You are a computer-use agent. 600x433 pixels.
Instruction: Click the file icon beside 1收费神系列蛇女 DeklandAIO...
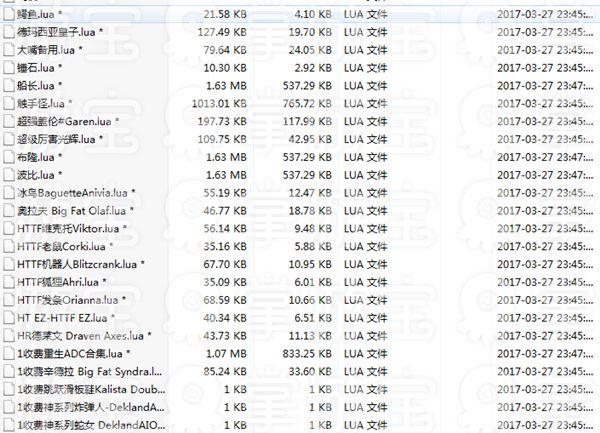(x=8, y=425)
